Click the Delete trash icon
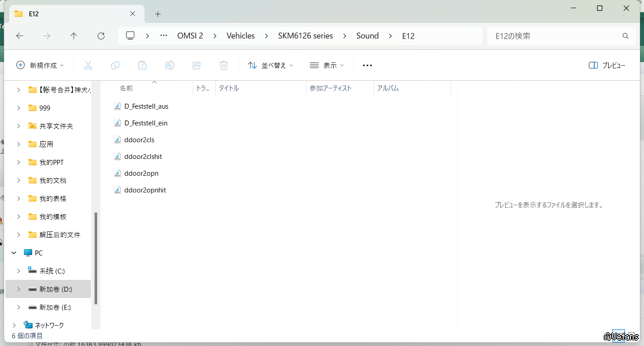The height and width of the screenshot is (346, 644). click(x=224, y=65)
